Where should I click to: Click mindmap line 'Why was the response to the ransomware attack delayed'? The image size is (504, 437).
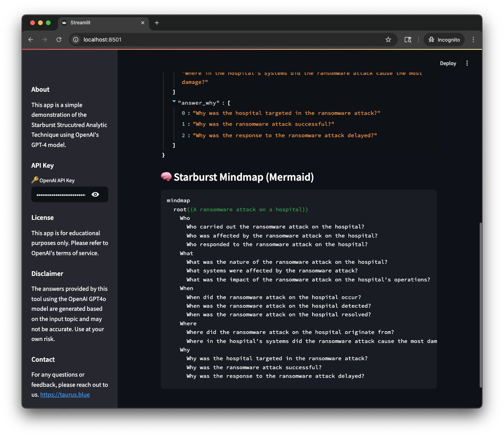pyautogui.click(x=275, y=376)
